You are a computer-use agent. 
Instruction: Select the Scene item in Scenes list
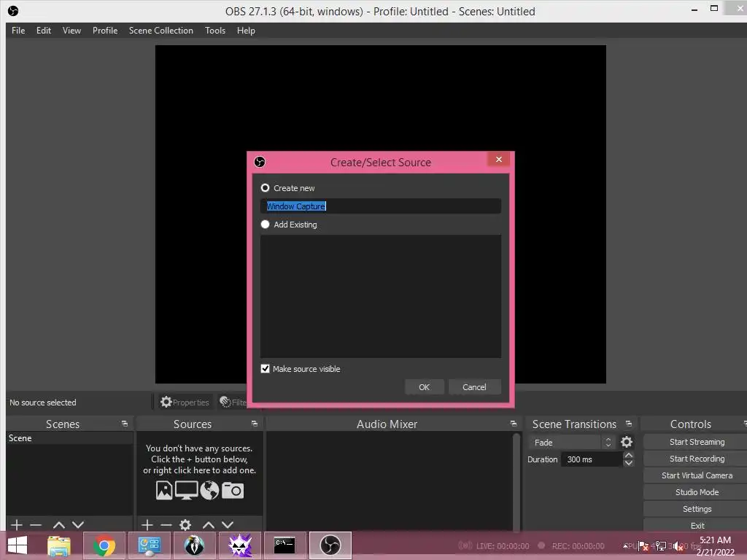click(69, 438)
